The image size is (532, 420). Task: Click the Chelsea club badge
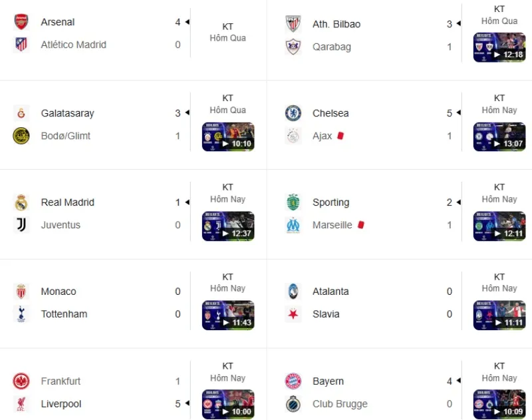[293, 113]
